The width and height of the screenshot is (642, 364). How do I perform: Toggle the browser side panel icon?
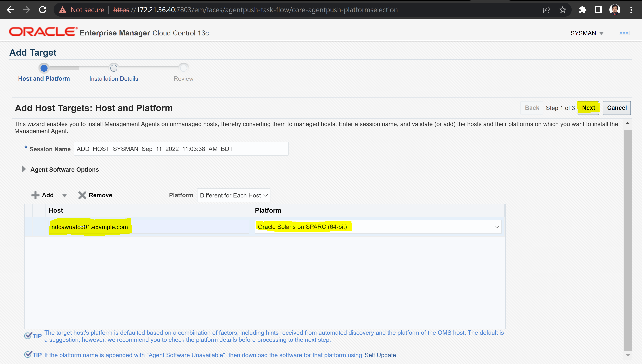(599, 10)
